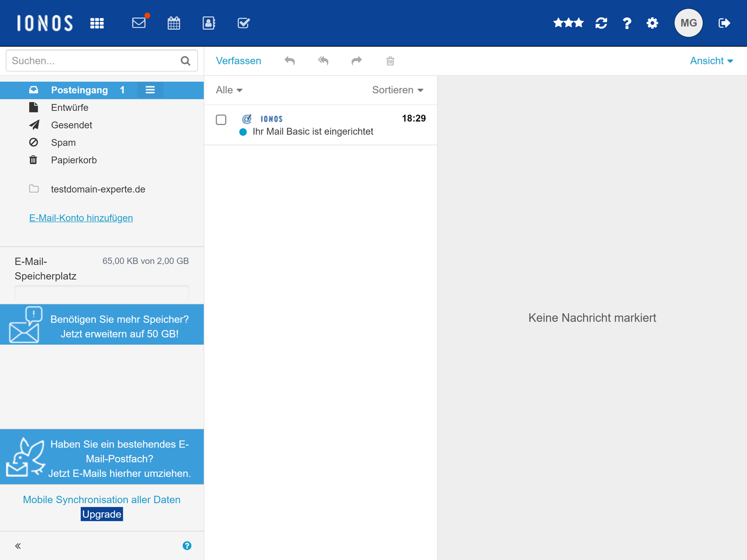The width and height of the screenshot is (747, 560).
Task: Refresh the mailbox with the sync icon
Action: [x=601, y=23]
